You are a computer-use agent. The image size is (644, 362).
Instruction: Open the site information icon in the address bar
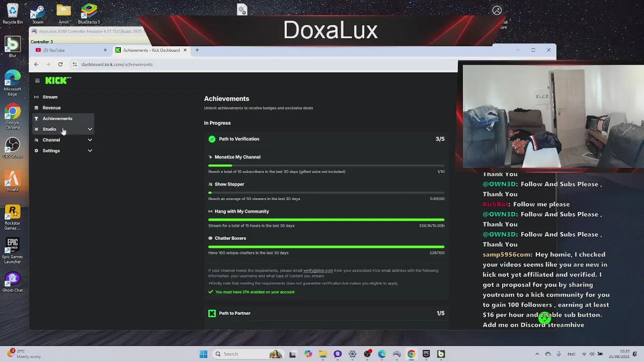[74, 64]
